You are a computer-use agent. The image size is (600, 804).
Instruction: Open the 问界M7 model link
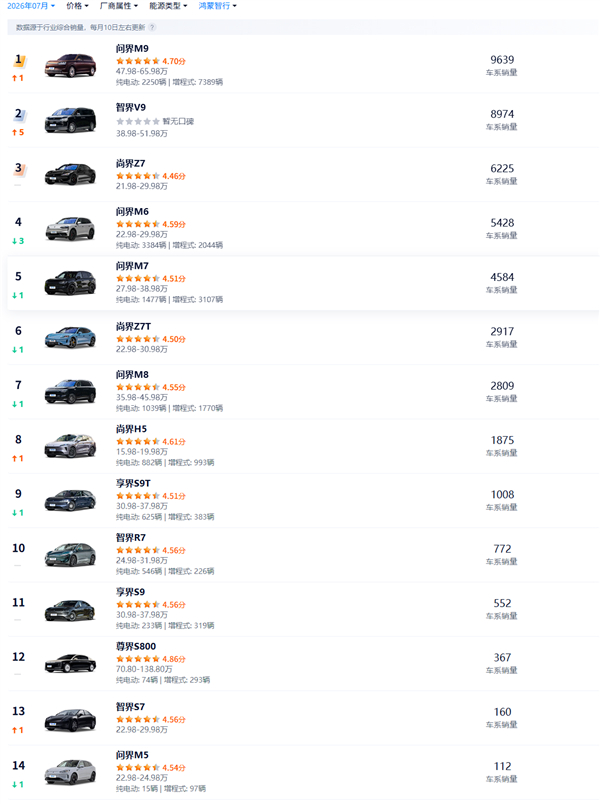pyautogui.click(x=132, y=266)
